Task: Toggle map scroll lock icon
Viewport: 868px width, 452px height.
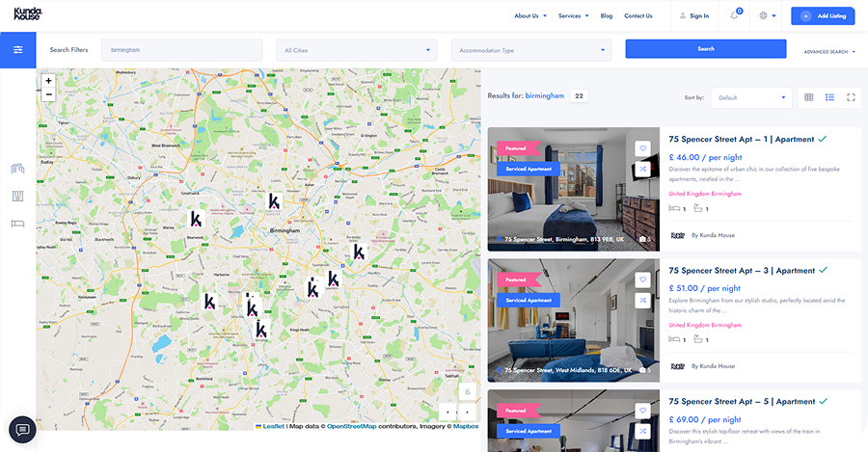Action: click(467, 391)
